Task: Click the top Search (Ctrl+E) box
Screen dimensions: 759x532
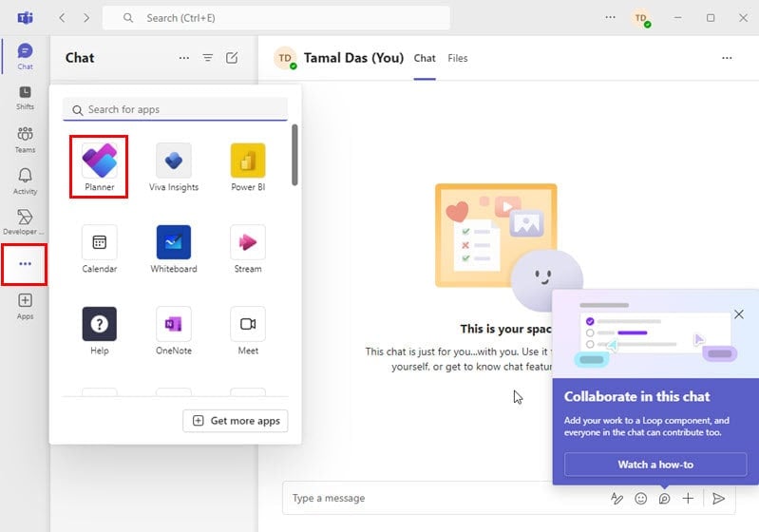Action: pos(276,18)
